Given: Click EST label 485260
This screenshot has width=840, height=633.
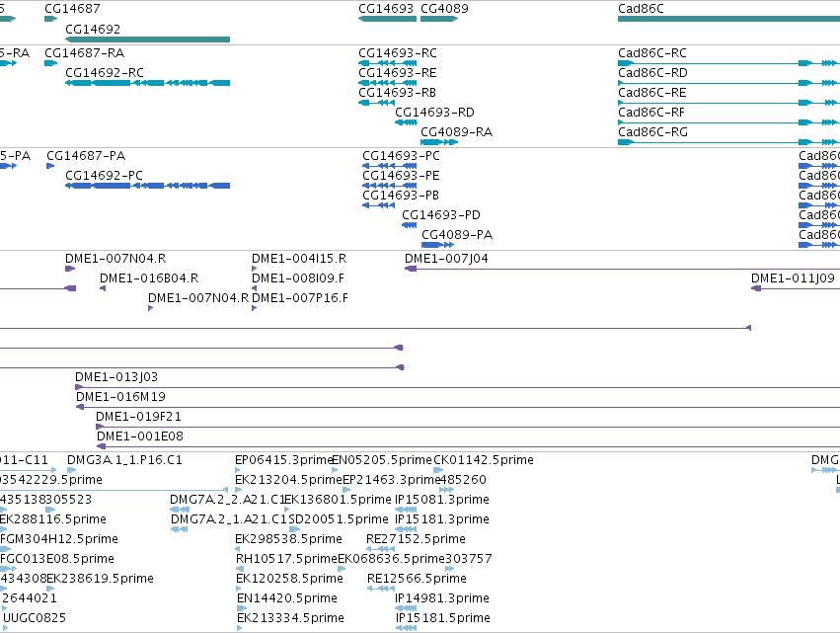Looking at the screenshot, I should click(x=463, y=480).
